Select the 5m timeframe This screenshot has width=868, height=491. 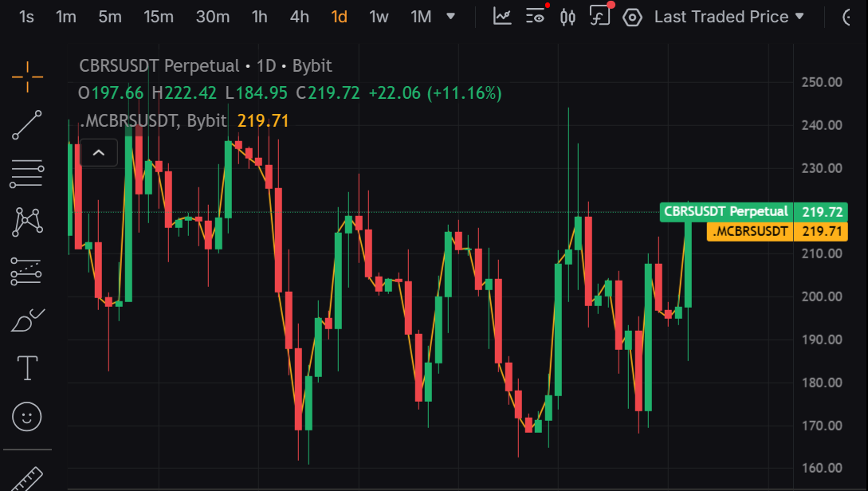tap(110, 18)
